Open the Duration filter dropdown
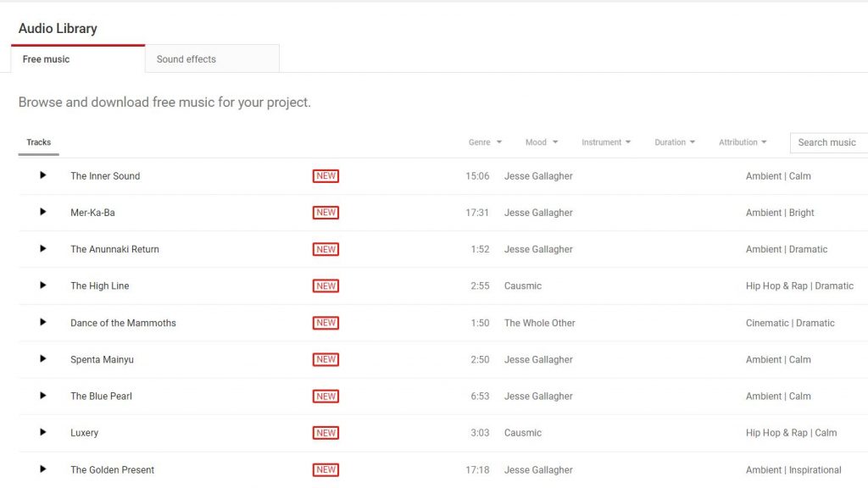The image size is (868, 488). tap(674, 142)
